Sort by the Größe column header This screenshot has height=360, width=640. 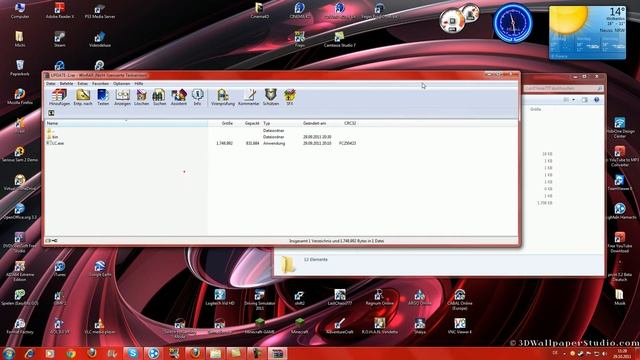221,123
